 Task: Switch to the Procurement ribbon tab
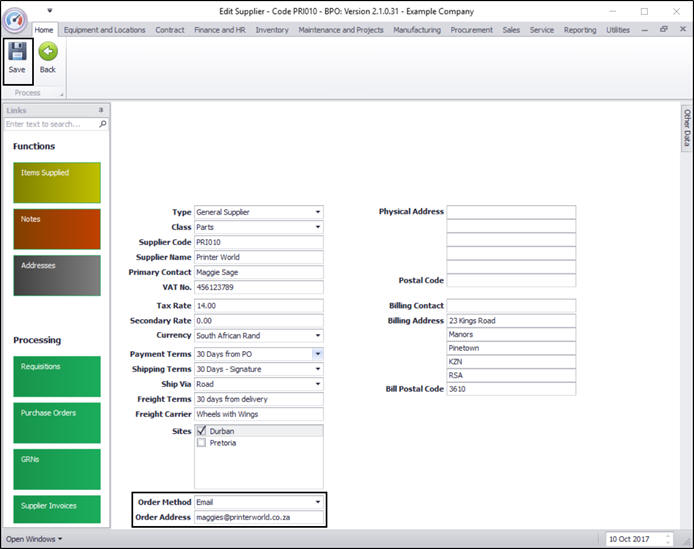pos(471,30)
